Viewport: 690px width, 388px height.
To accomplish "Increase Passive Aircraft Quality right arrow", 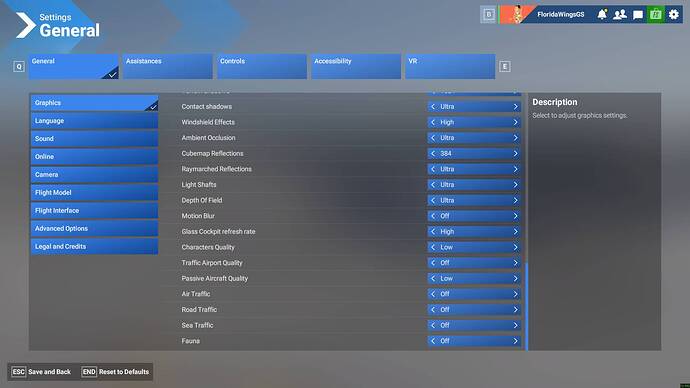I will click(x=515, y=278).
